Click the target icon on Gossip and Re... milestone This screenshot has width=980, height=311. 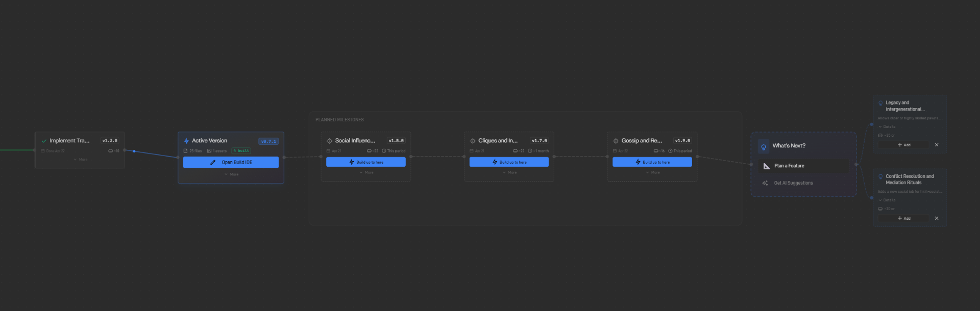coord(616,141)
